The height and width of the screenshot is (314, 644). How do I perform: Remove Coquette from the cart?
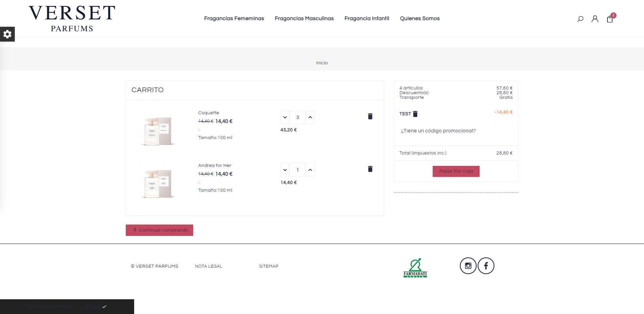pos(370,116)
